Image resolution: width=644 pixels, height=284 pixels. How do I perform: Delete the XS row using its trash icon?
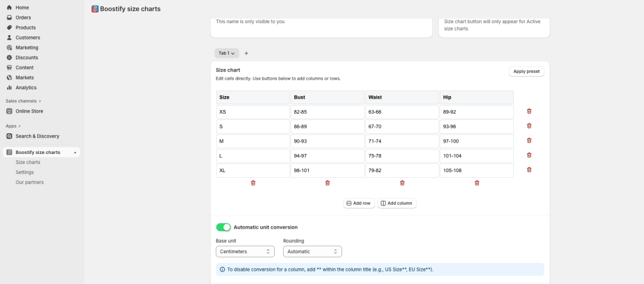[x=529, y=111]
